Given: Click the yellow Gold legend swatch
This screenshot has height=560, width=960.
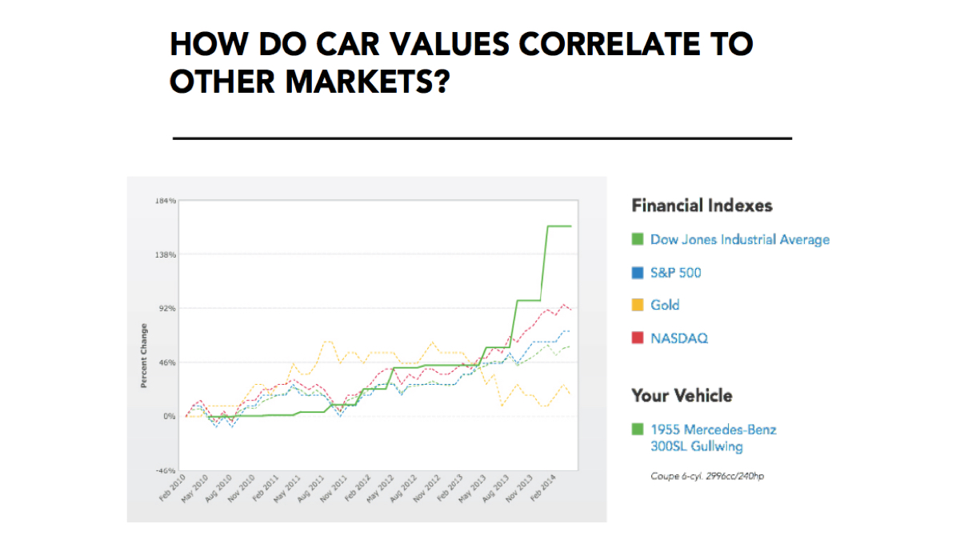Looking at the screenshot, I should pyautogui.click(x=638, y=305).
